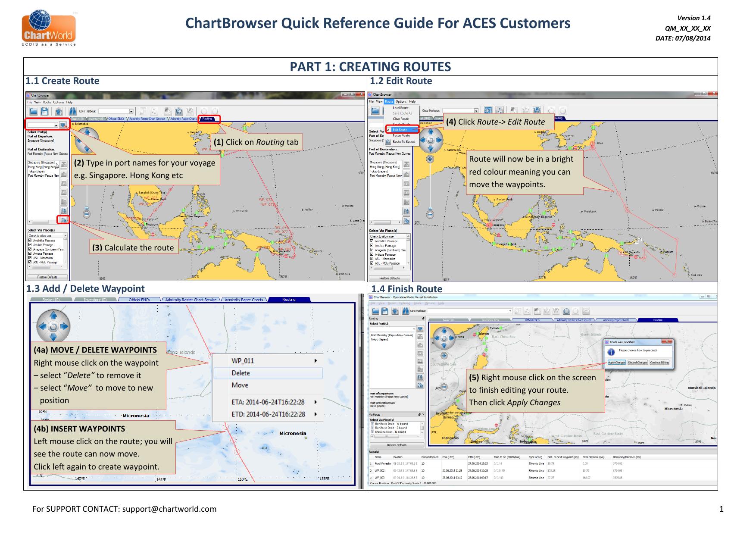The width and height of the screenshot is (756, 535).
Task: Toggle Amchitka Passage checkbox in Create Route panel
Action: tap(30, 241)
